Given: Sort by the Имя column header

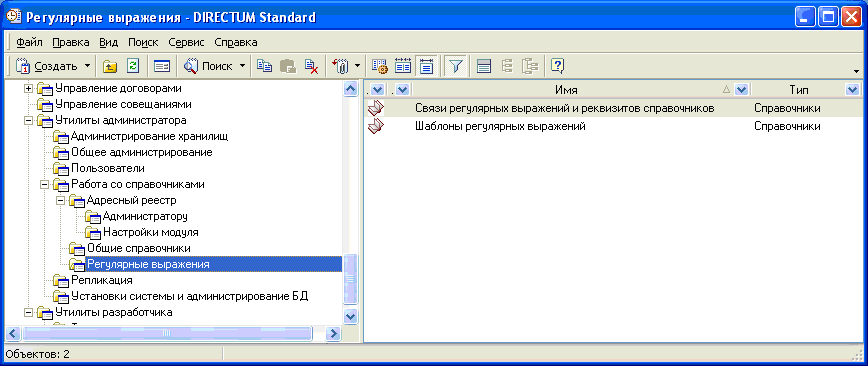Looking at the screenshot, I should pos(566,90).
